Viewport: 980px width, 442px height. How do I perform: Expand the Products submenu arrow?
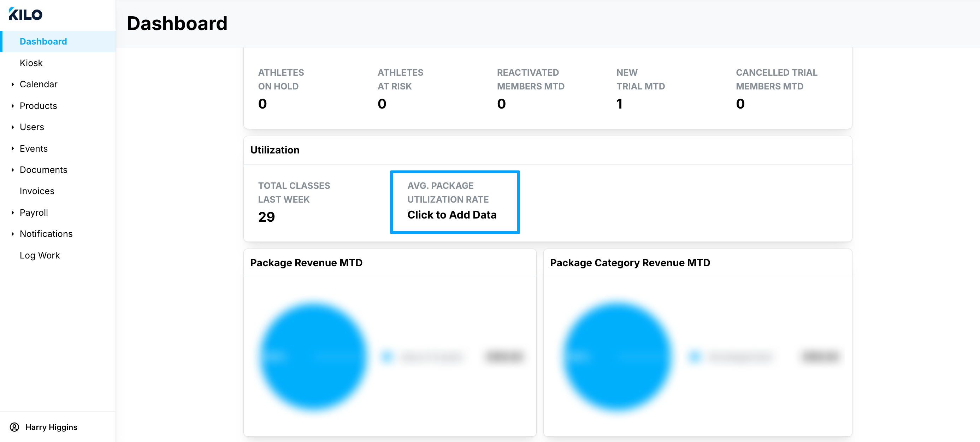[x=13, y=106]
